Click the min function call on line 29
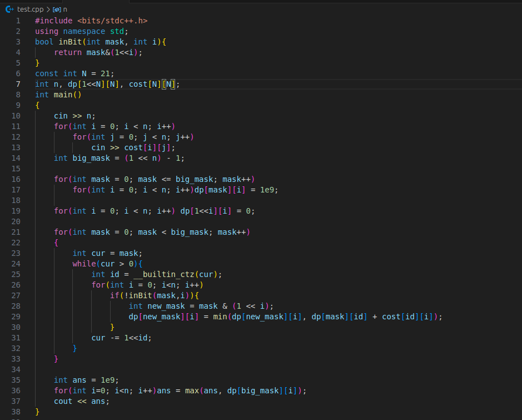 coord(220,317)
